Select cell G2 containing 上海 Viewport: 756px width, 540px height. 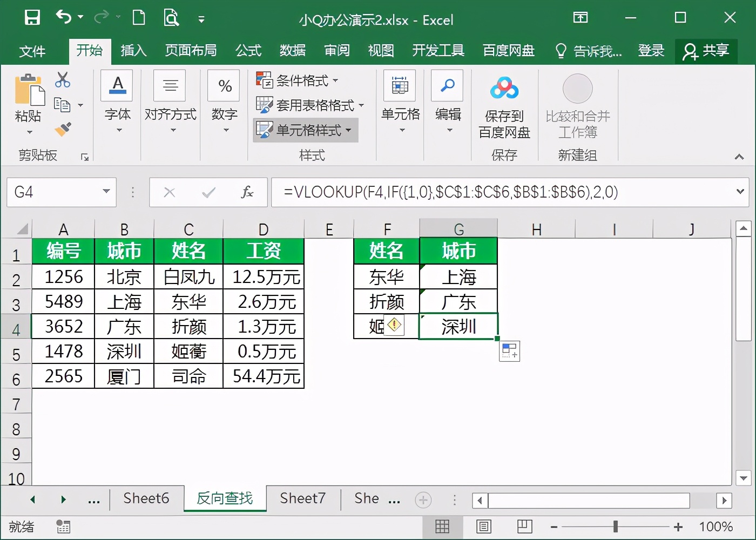(x=458, y=277)
